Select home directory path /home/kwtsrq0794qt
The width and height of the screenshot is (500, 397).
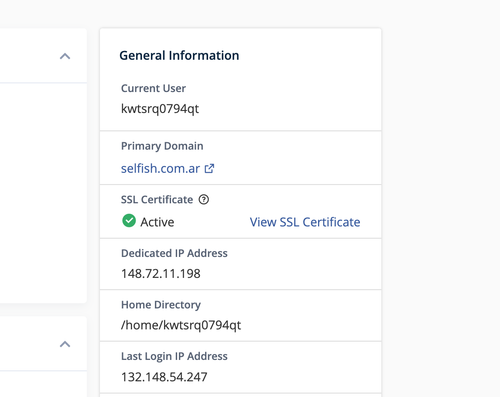[181, 325]
